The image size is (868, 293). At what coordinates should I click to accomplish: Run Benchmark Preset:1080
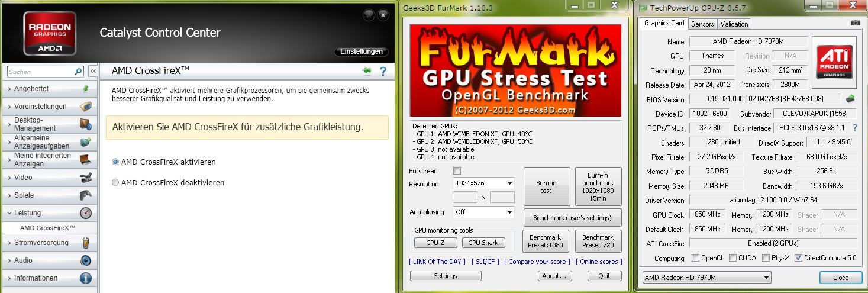click(x=546, y=241)
